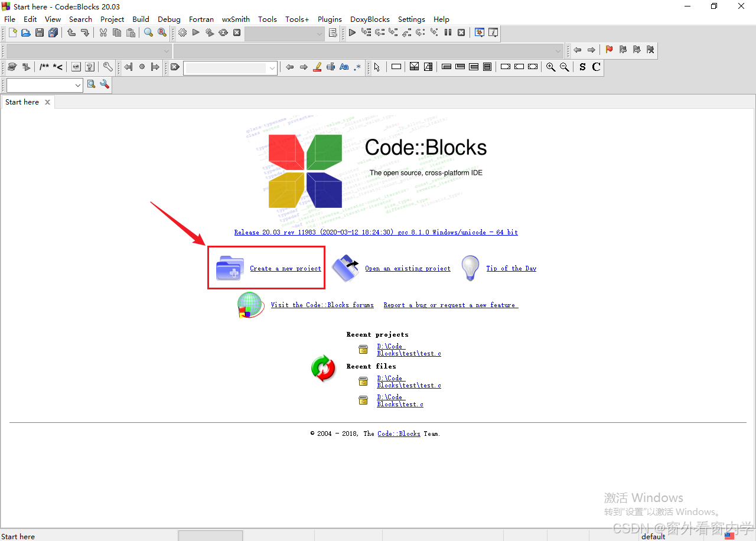Click the toggle Source S icon

[582, 67]
